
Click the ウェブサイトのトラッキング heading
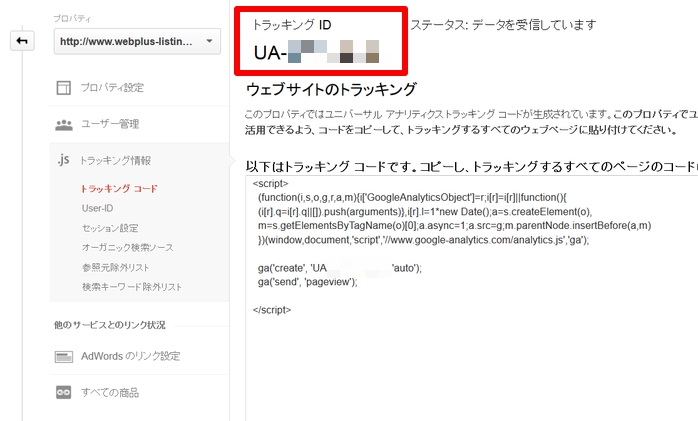331,89
